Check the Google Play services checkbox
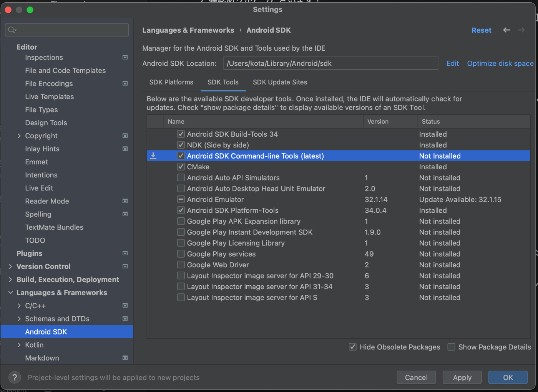The height and width of the screenshot is (392, 538). [181, 254]
